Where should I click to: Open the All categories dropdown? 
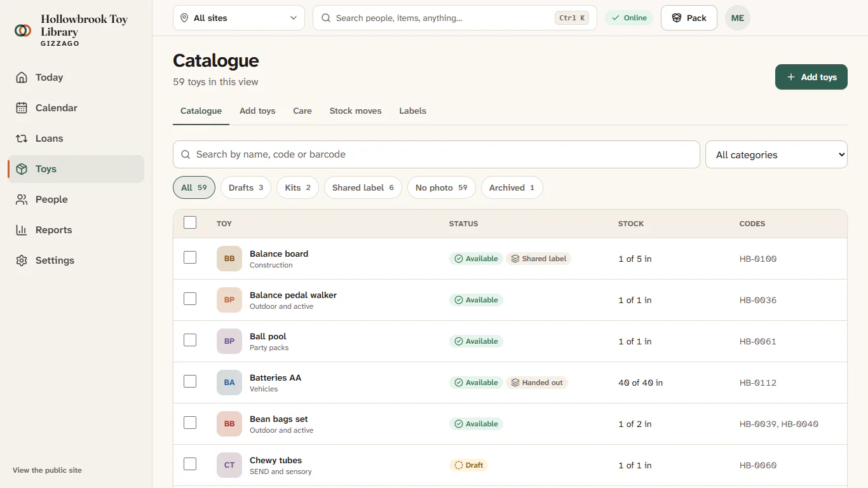(x=776, y=154)
